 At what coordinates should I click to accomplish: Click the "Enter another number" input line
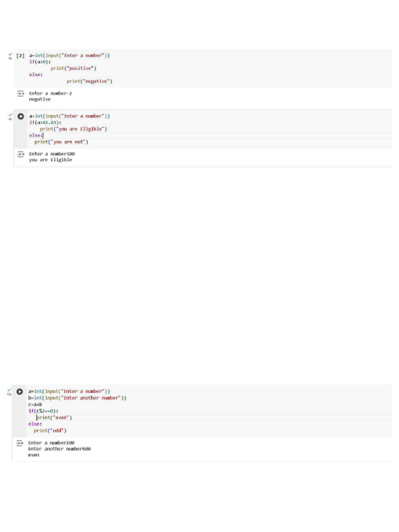coord(77,398)
